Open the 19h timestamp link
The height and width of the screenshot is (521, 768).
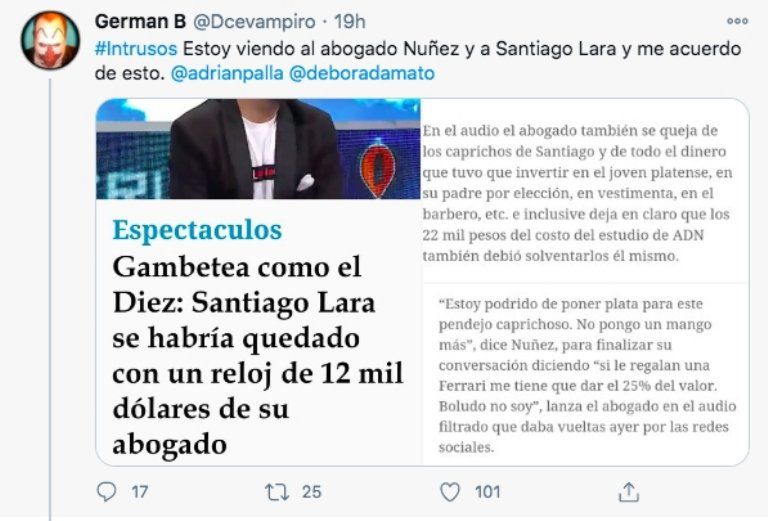[350, 22]
